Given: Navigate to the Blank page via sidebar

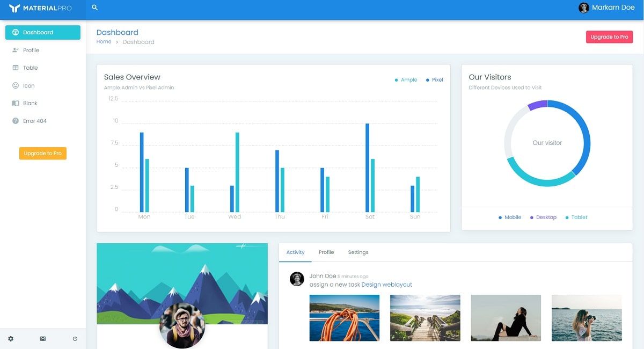Looking at the screenshot, I should click(30, 103).
